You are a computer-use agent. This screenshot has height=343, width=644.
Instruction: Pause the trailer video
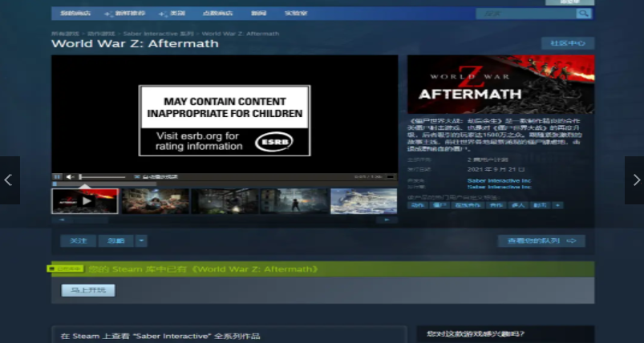[x=58, y=177]
